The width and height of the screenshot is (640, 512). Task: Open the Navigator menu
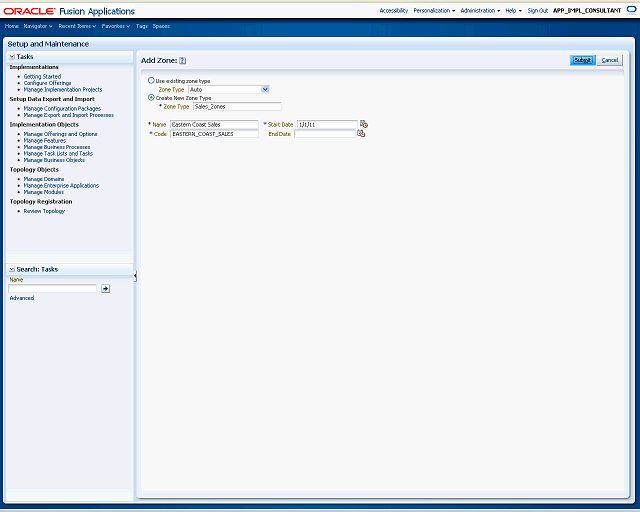click(x=38, y=26)
